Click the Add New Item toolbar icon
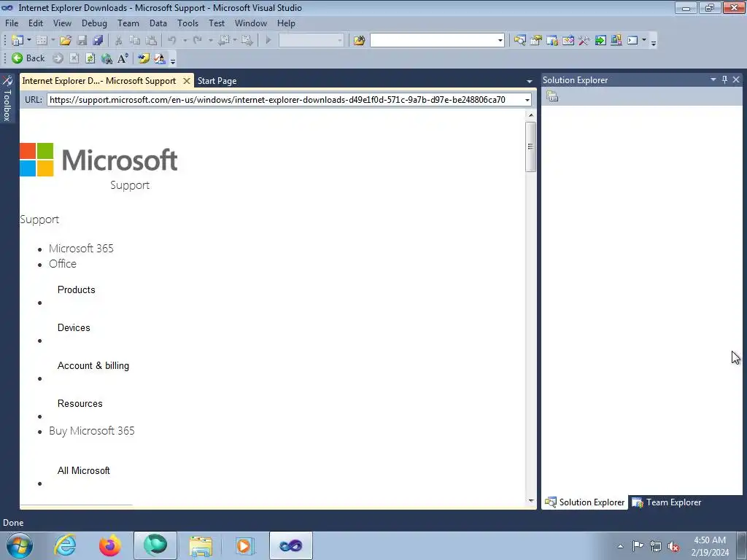 tap(42, 41)
